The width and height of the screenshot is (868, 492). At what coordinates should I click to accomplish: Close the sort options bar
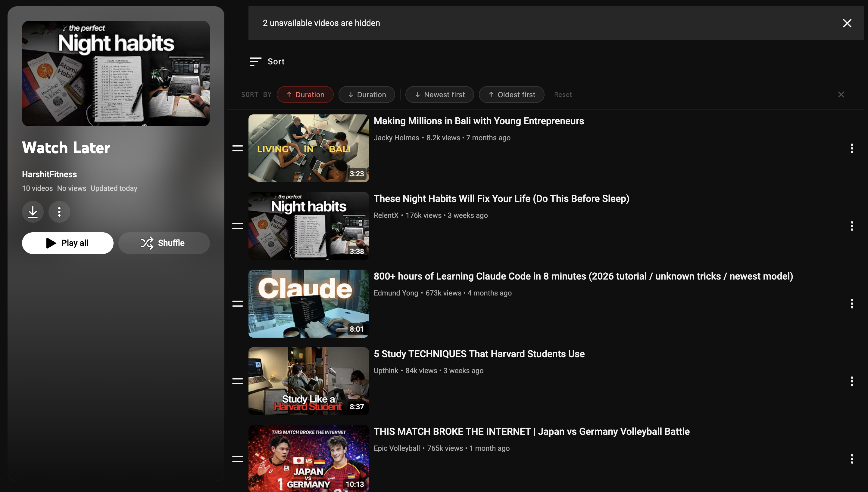tap(841, 94)
